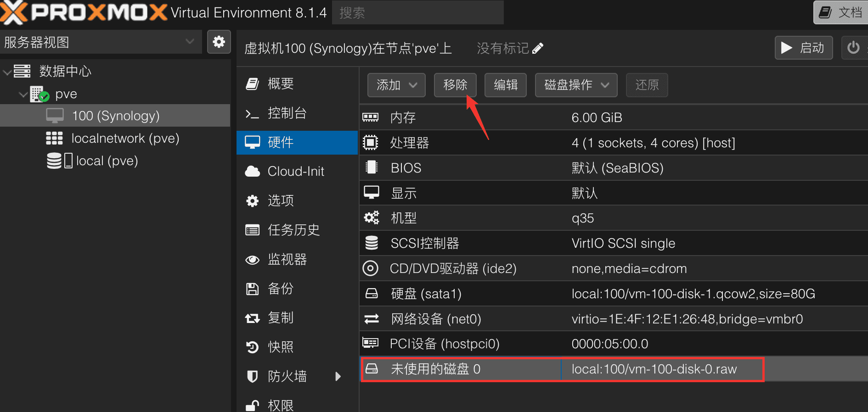Image resolution: width=868 pixels, height=412 pixels.
Task: Click the 编辑 edit button
Action: [506, 85]
